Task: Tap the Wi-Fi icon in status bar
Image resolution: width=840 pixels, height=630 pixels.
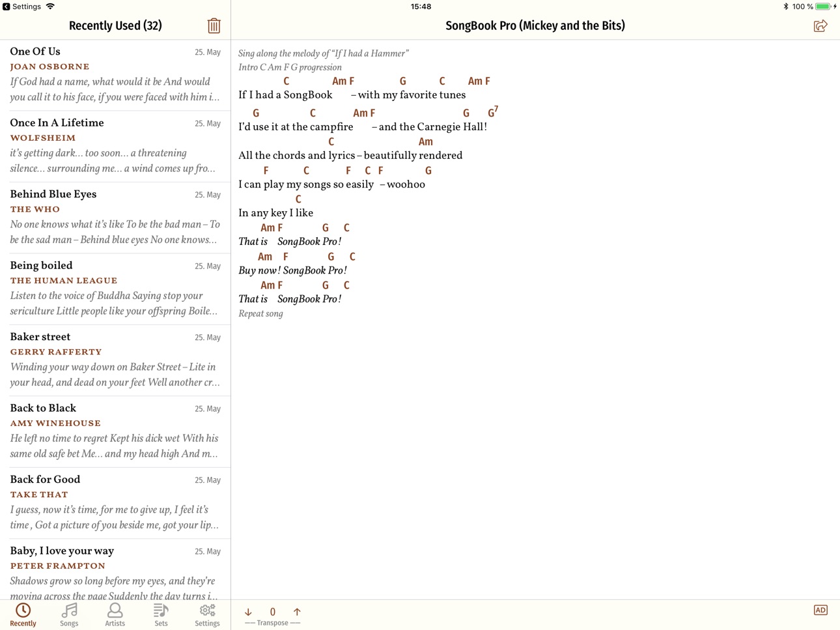Action: (x=50, y=7)
